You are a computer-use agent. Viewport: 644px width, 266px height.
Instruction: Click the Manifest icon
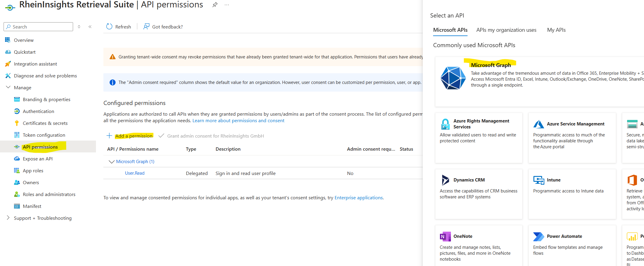(17, 206)
